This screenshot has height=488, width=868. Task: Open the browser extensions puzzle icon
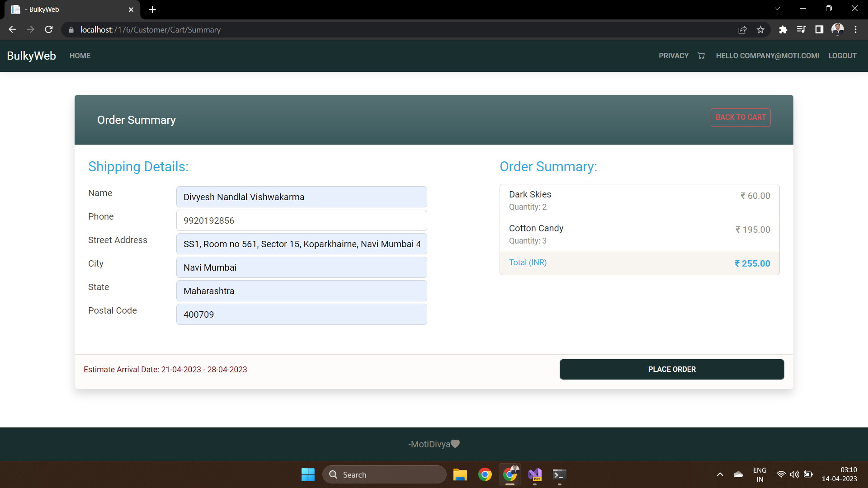click(783, 29)
